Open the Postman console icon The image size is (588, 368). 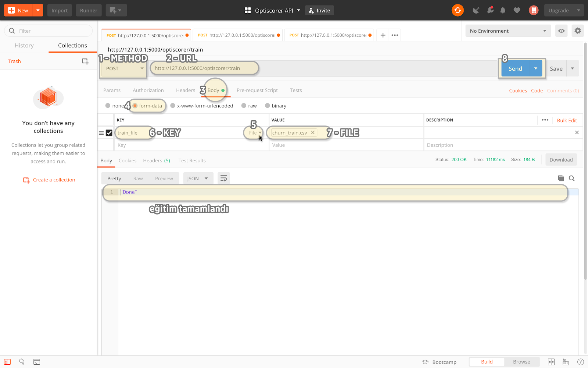(37, 362)
